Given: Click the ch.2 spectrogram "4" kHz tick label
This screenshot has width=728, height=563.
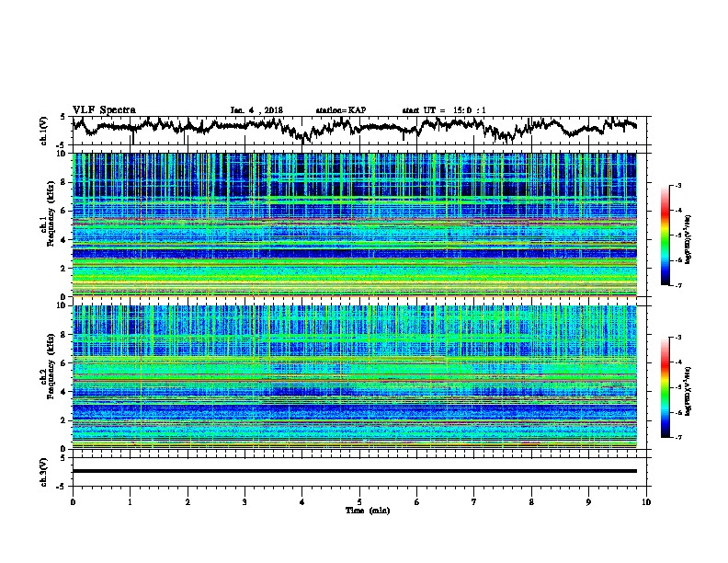Looking at the screenshot, I should 64,392.
